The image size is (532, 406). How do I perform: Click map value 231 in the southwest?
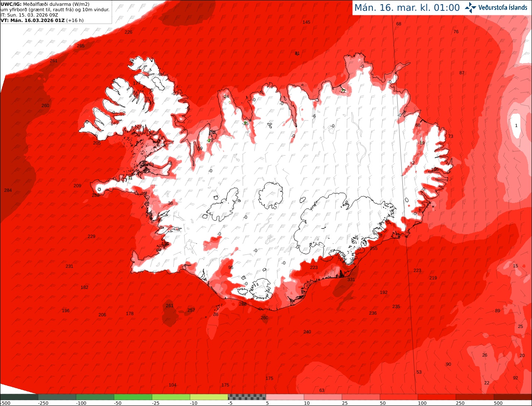(x=69, y=266)
